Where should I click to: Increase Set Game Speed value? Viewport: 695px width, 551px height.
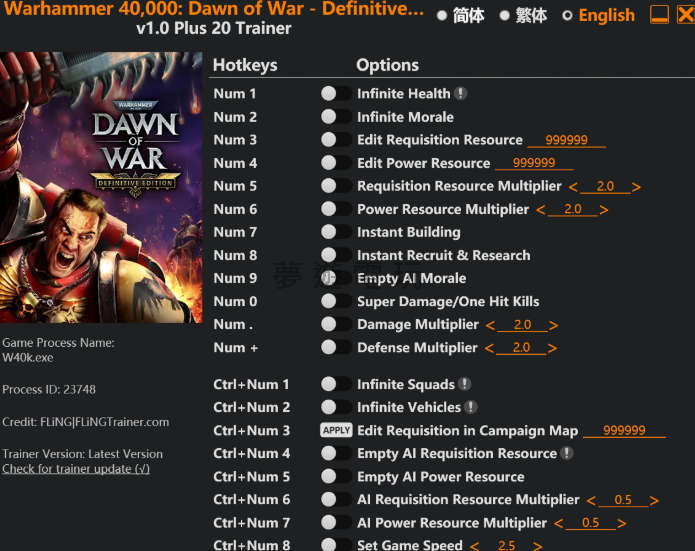pos(538,546)
